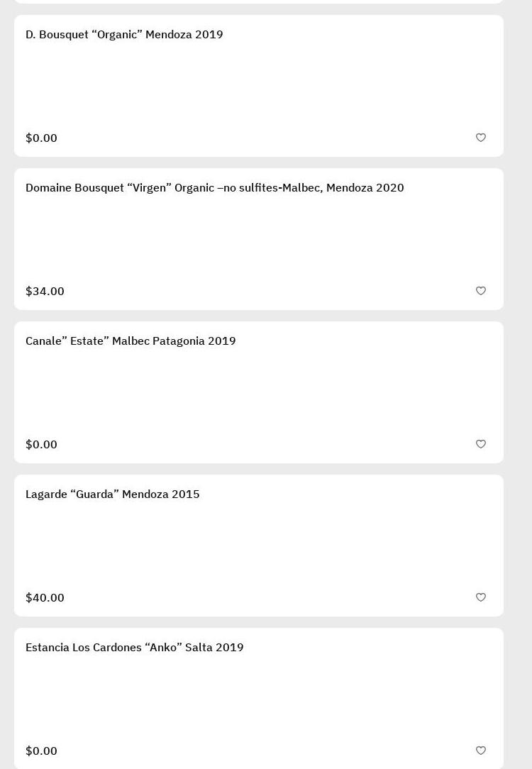
Task: Favorite the Canale Estate Malbec Patagonia 2019
Action: [x=481, y=444]
